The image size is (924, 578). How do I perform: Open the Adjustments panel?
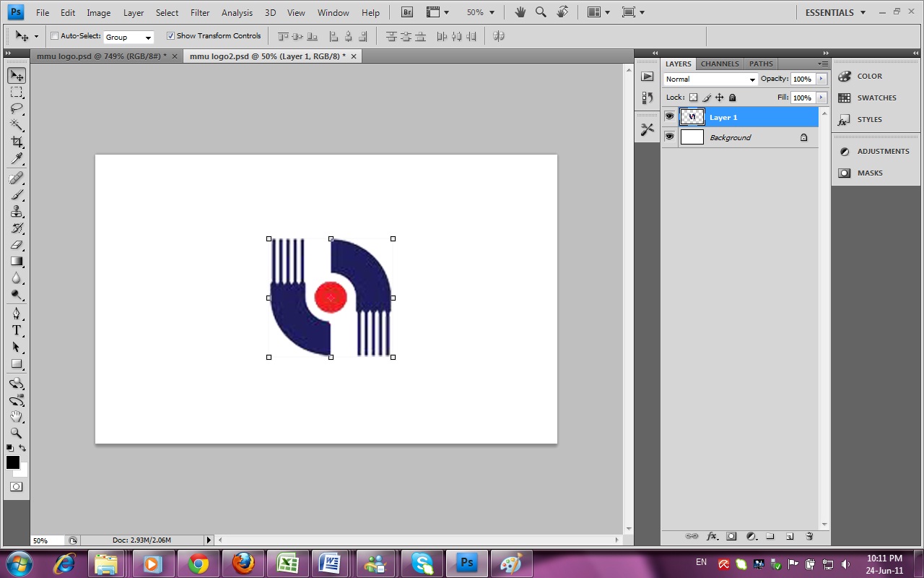[883, 152]
